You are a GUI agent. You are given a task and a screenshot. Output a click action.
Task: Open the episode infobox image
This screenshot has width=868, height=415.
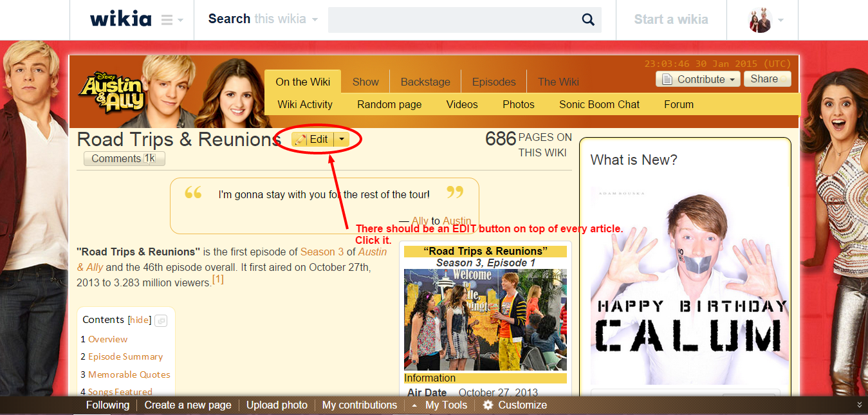pyautogui.click(x=485, y=320)
